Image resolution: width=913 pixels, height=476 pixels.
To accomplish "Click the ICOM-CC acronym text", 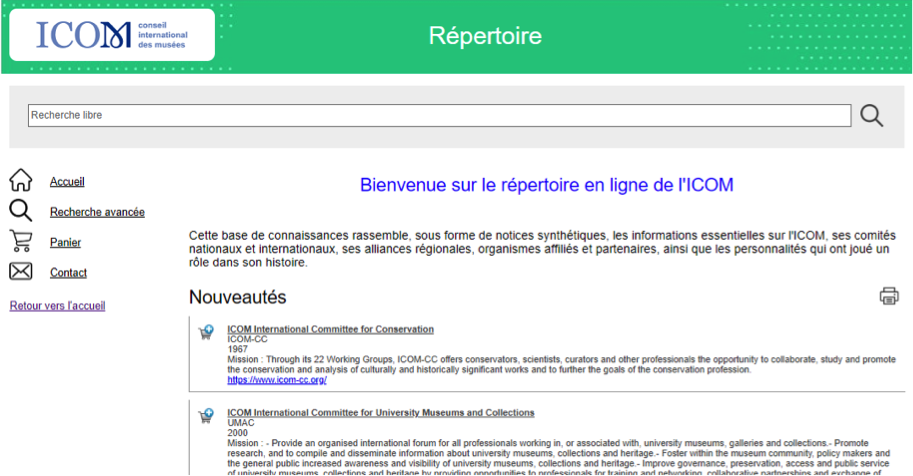I will click(x=247, y=339).
